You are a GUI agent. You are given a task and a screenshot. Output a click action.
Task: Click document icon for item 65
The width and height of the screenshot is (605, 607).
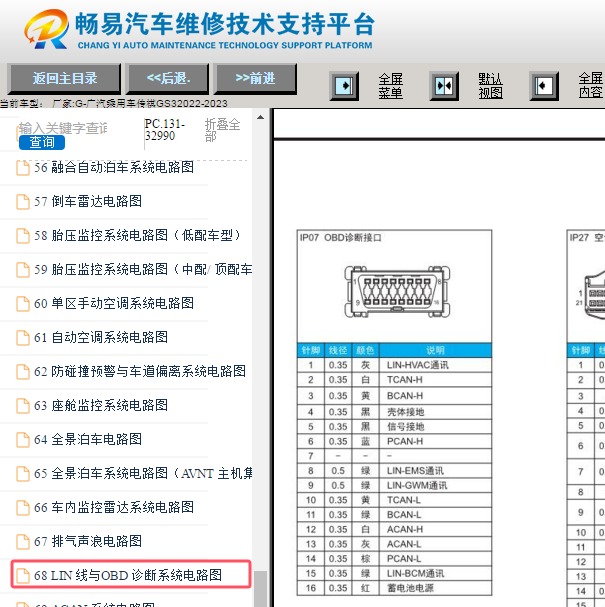point(23,473)
